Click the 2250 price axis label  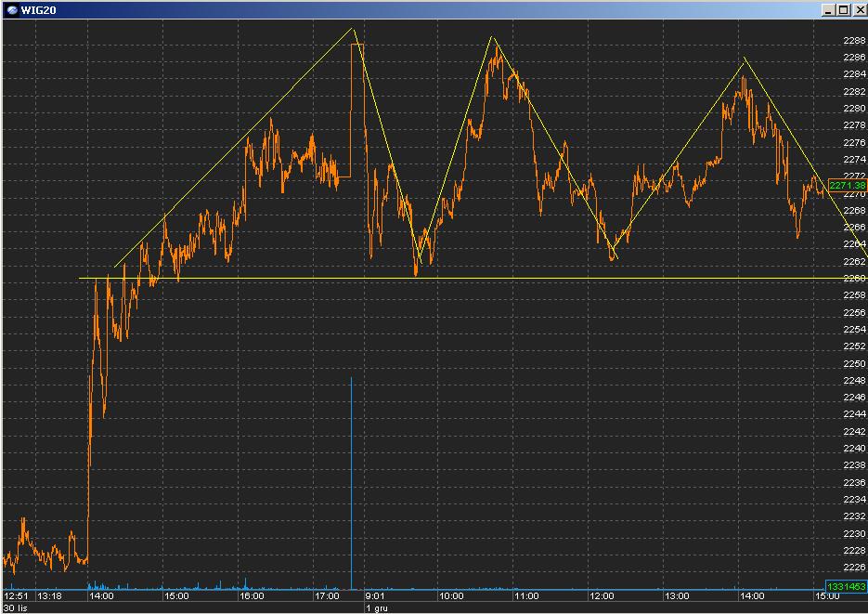[x=853, y=364]
